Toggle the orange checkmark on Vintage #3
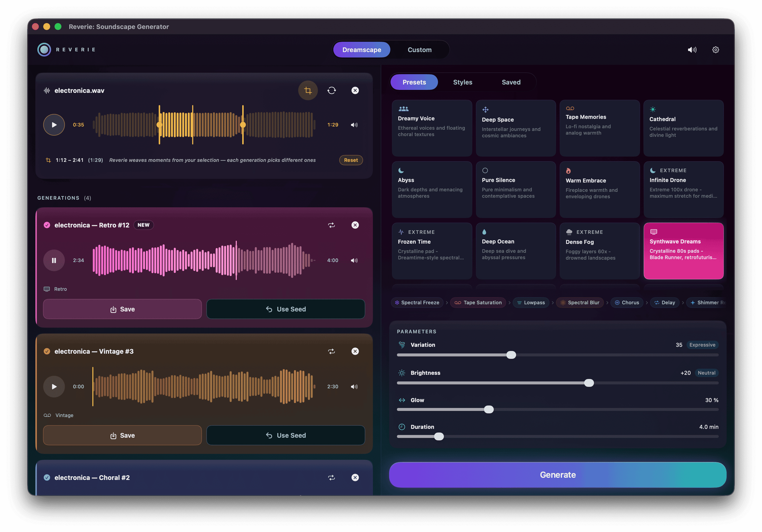 point(47,351)
